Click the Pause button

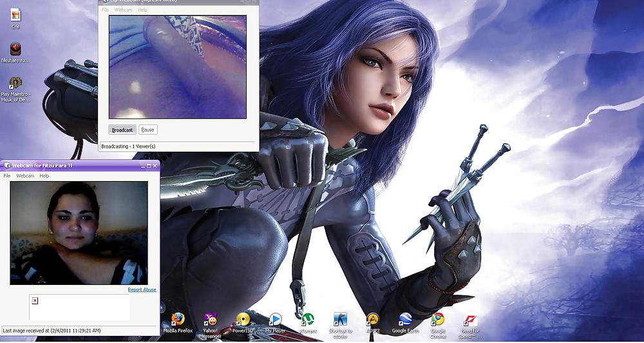point(148,130)
